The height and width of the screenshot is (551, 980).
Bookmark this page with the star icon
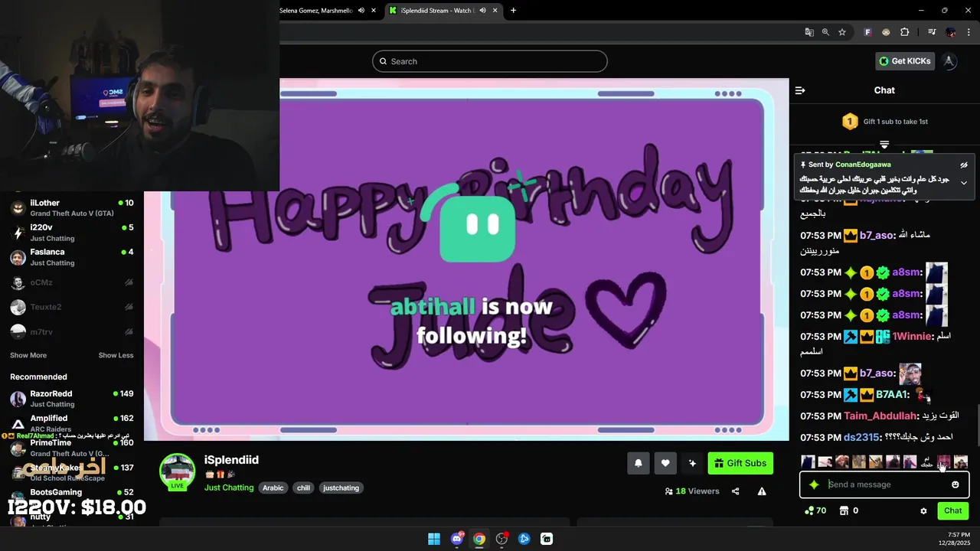(x=842, y=32)
